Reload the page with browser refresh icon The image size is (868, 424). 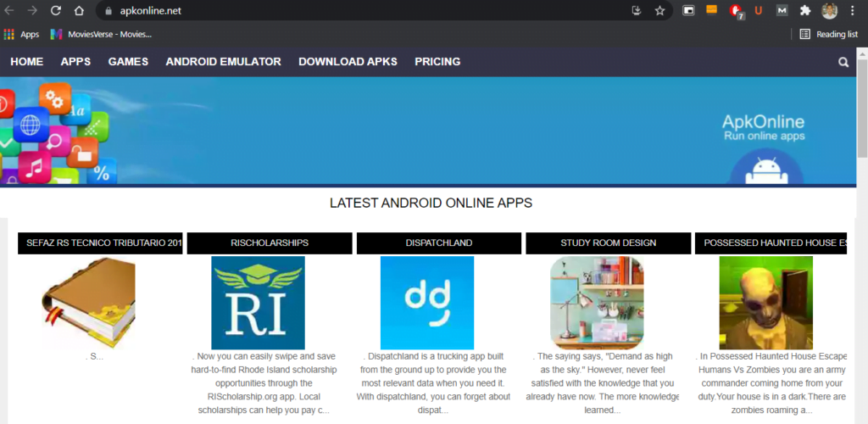tap(55, 10)
